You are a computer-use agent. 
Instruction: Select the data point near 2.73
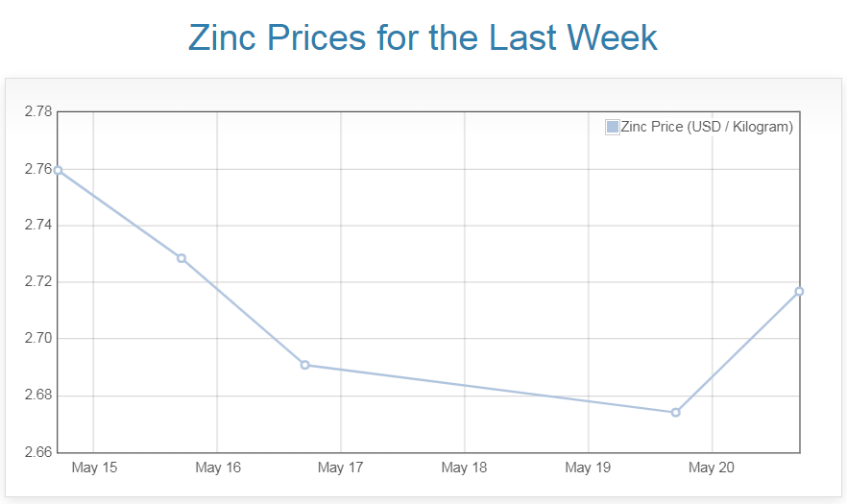[x=181, y=258]
